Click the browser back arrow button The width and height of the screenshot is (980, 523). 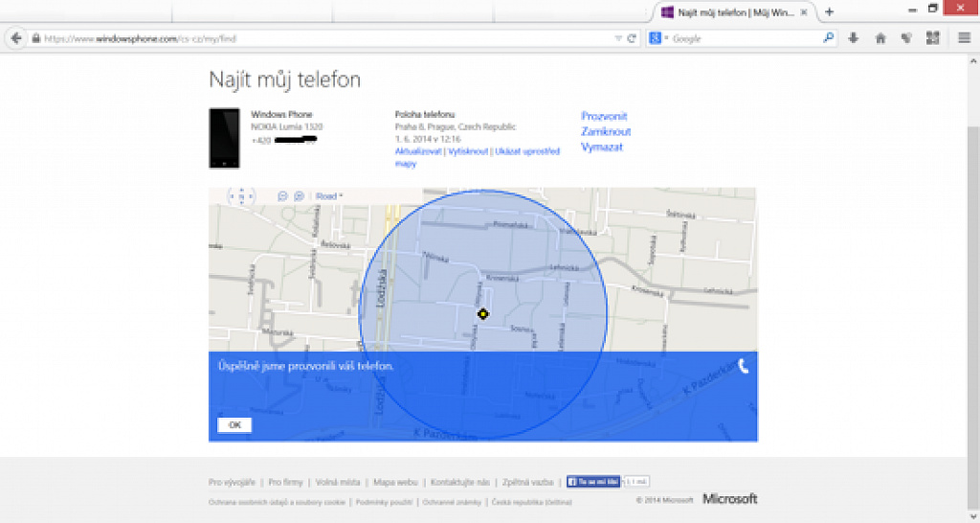point(16,38)
